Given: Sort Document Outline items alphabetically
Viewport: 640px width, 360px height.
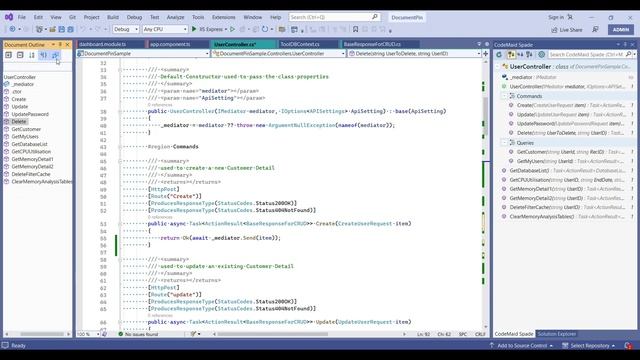Looking at the screenshot, I should pos(32,55).
